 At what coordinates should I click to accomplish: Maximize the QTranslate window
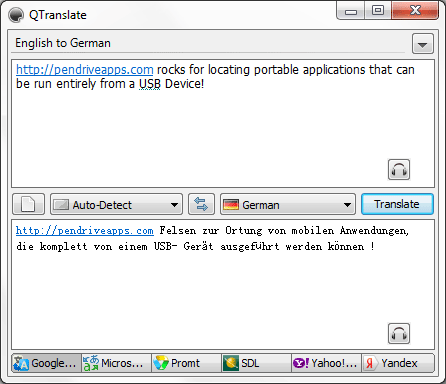point(378,11)
